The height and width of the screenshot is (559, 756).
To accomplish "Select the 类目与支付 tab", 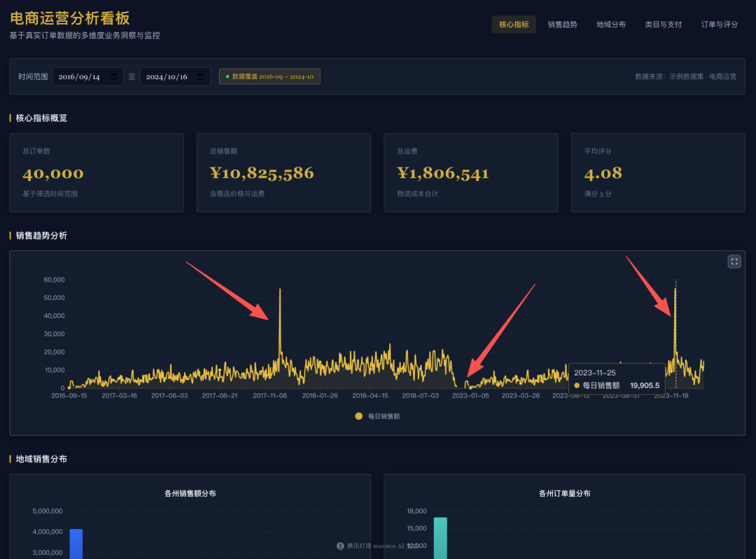I will [x=663, y=25].
